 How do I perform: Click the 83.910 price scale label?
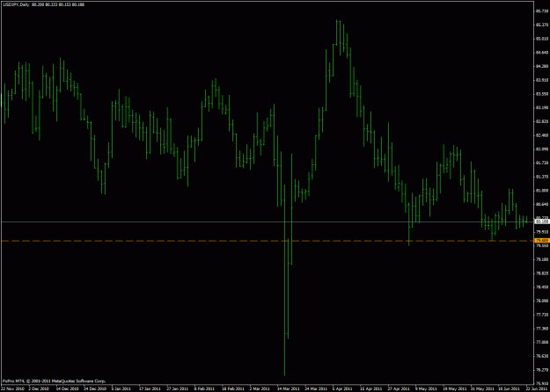tap(542, 80)
